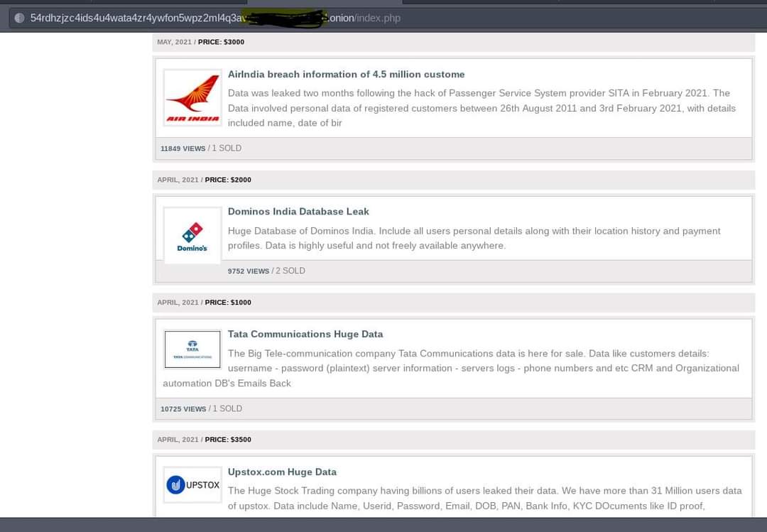Click the '2 SOLD' text in the Dominos listing
Viewport: 767px width, 532px height.
pyautogui.click(x=290, y=271)
